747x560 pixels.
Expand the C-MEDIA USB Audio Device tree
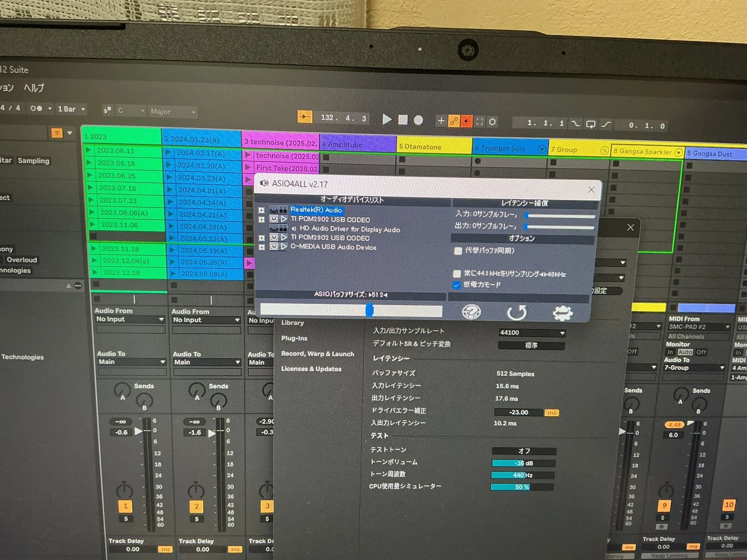262,247
